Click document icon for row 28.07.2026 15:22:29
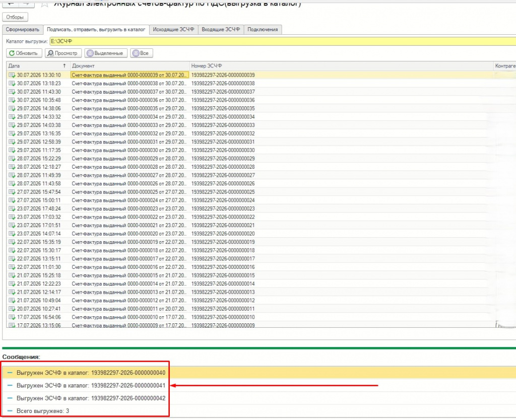516x420 pixels. [x=12, y=159]
